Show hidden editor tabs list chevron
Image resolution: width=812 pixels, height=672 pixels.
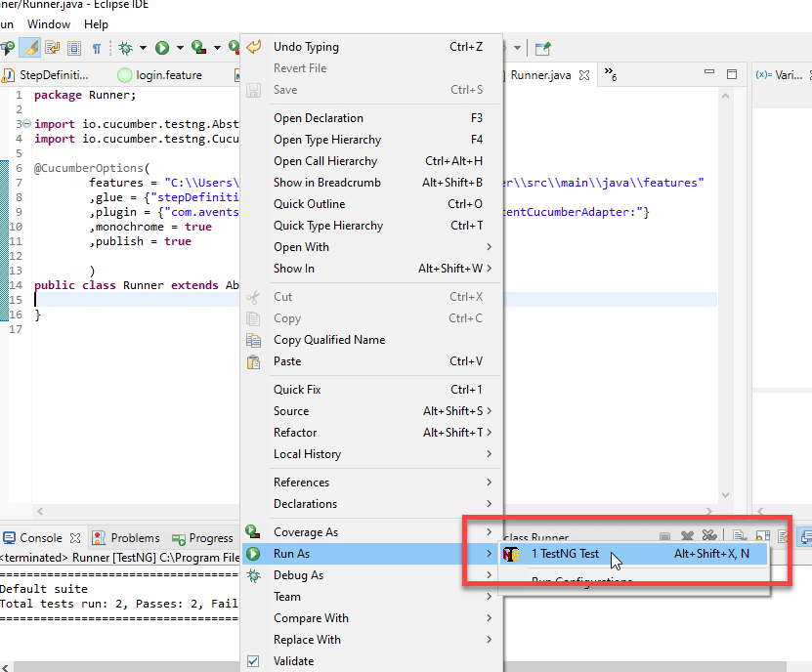click(610, 74)
